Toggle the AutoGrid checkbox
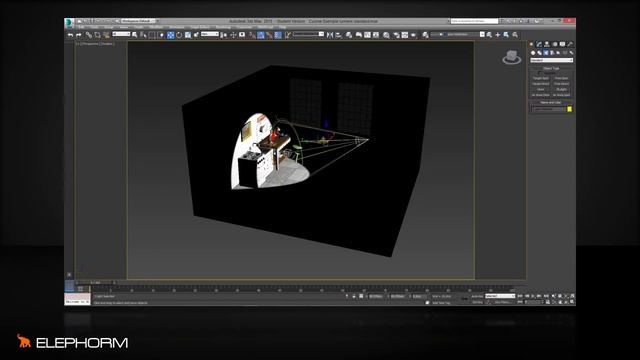Screen dimensions: 640x360 tap(539, 73)
